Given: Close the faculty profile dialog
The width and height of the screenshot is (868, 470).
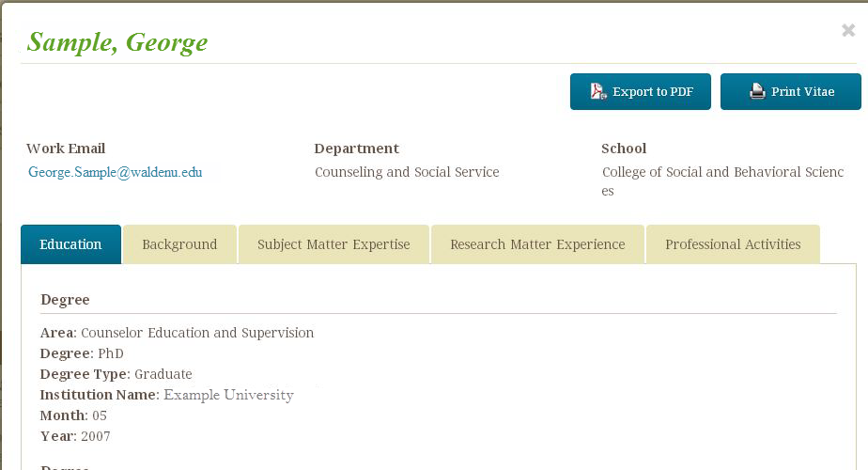Looking at the screenshot, I should click(848, 31).
